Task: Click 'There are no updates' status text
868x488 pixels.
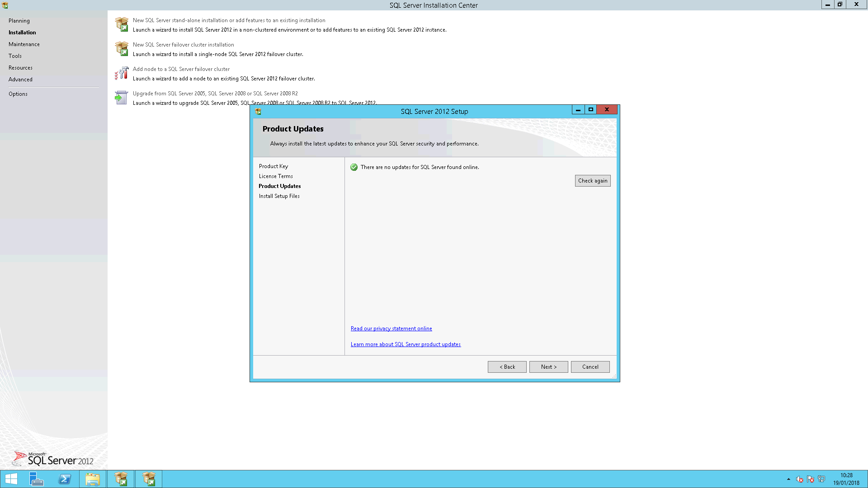Action: tap(420, 167)
